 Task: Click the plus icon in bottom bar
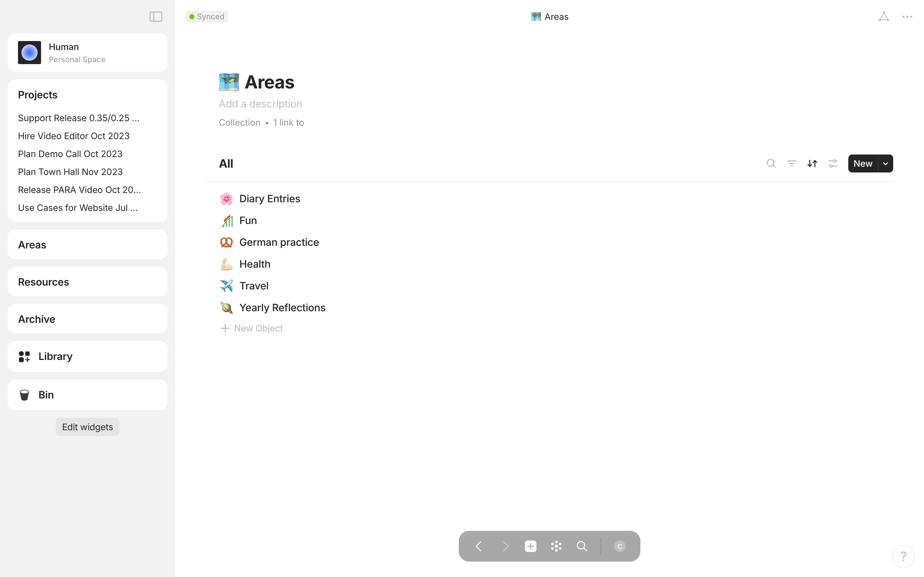pos(530,546)
